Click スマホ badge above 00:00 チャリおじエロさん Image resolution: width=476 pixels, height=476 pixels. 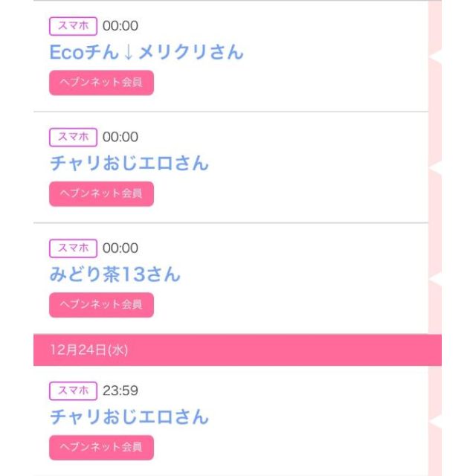tap(73, 137)
